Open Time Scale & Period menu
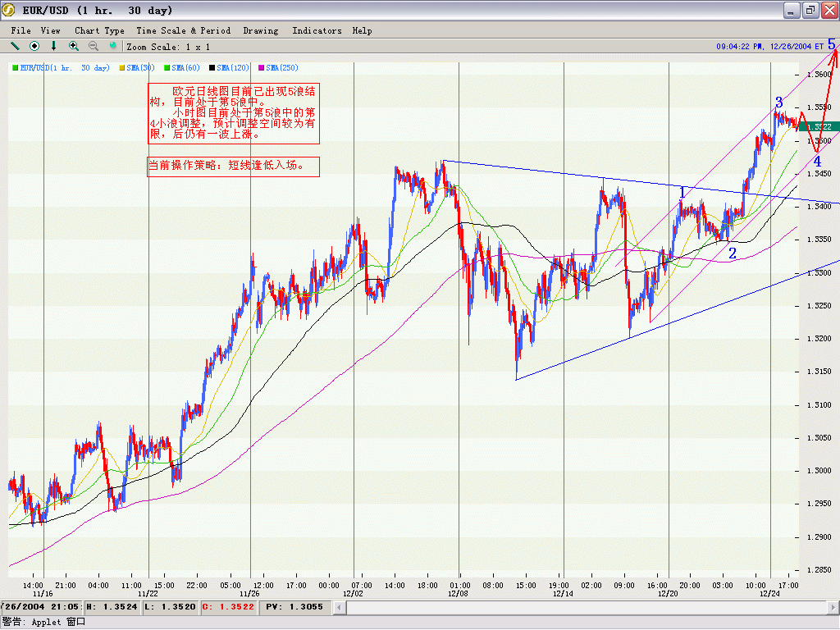The width and height of the screenshot is (840, 630). [x=183, y=30]
